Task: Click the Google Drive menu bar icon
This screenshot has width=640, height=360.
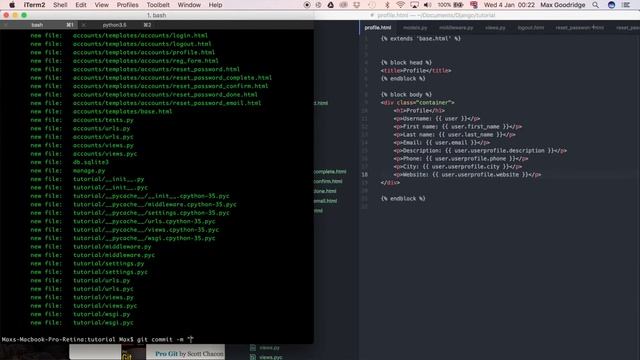Action: click(x=331, y=5)
